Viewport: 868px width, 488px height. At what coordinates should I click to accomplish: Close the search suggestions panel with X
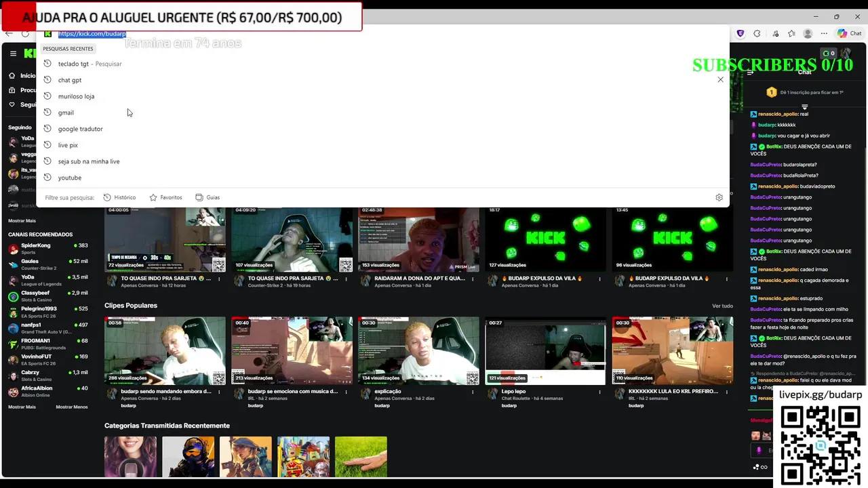720,79
